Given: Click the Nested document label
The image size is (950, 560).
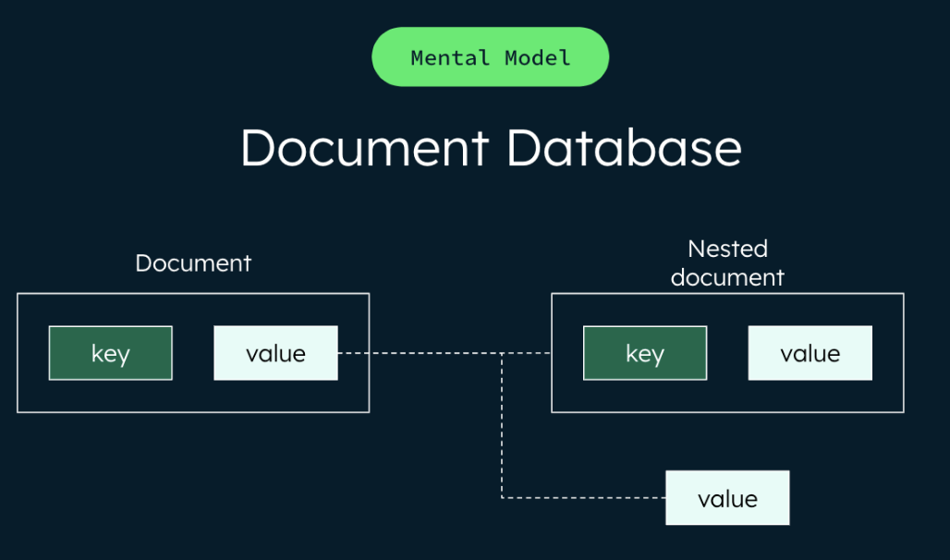Looking at the screenshot, I should [x=727, y=263].
